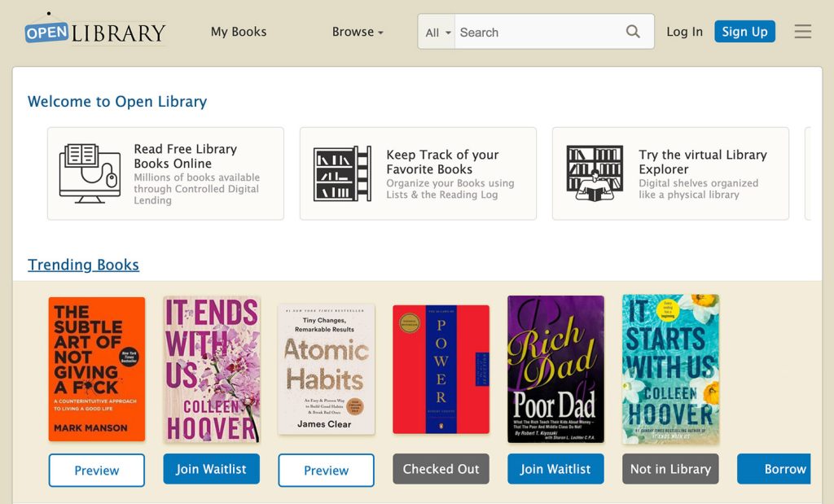Open the Atomic Habits book cover
The height and width of the screenshot is (504, 834).
(326, 369)
